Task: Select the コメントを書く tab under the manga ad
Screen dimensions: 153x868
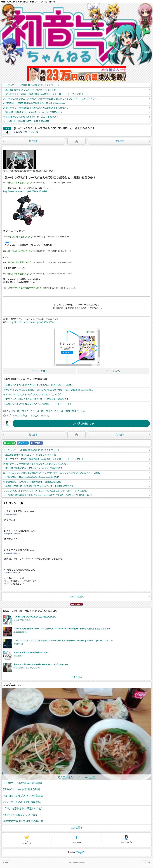Action: point(40,371)
